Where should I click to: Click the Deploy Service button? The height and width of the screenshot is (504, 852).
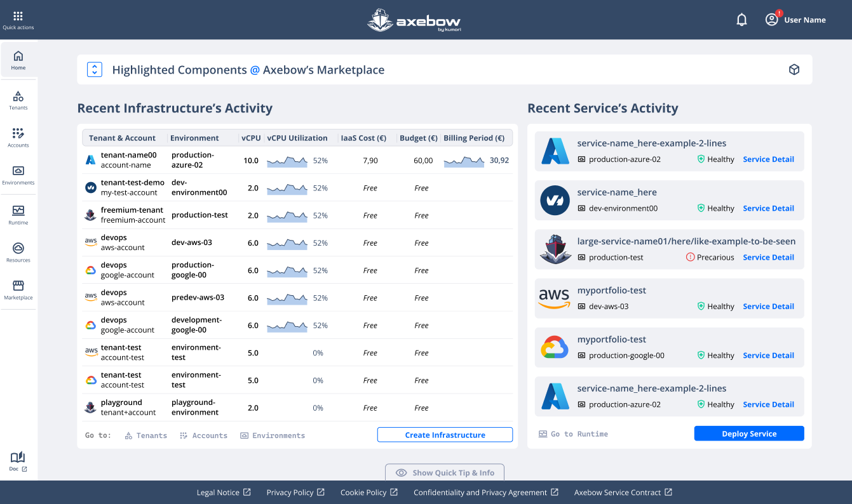(x=749, y=434)
